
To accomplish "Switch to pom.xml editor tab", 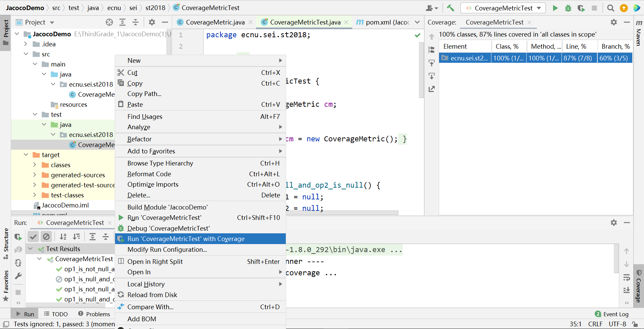I will (382, 22).
